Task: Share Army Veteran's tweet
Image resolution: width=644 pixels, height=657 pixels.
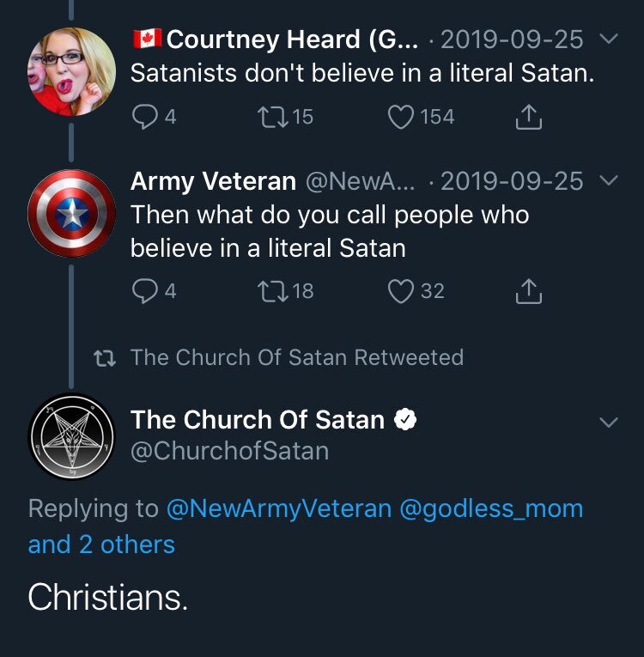Action: point(529,291)
